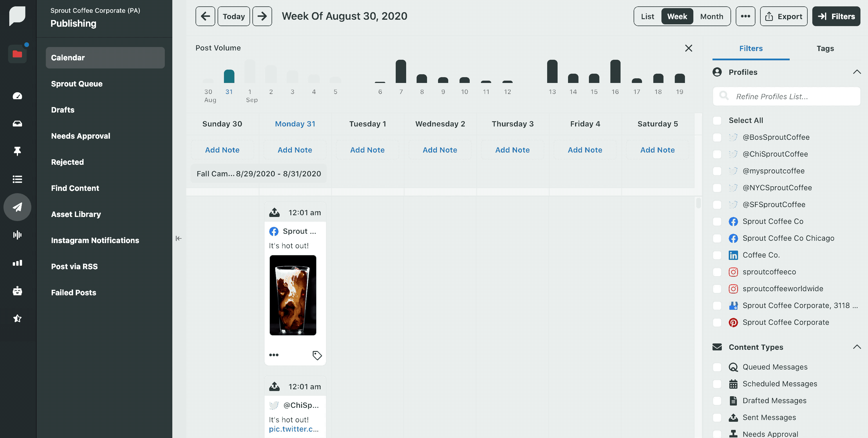The height and width of the screenshot is (438, 868).
Task: Click the Export button
Action: pyautogui.click(x=783, y=16)
